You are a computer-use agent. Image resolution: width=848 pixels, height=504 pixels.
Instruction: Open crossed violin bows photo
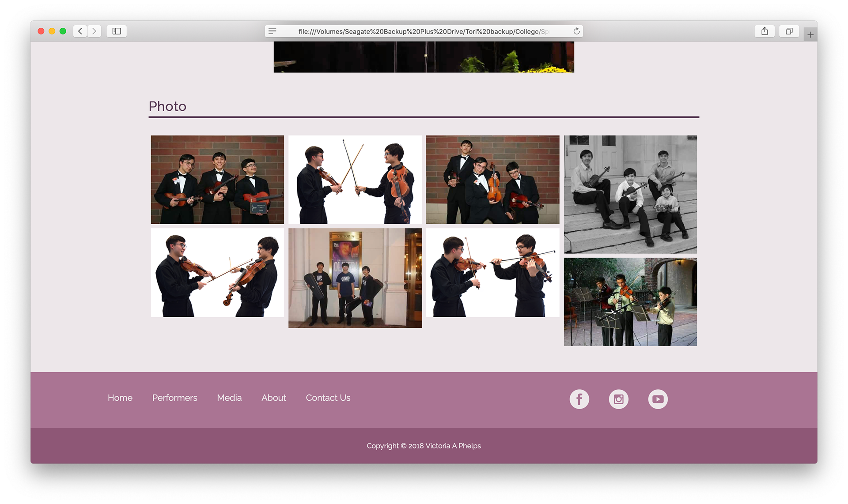(355, 180)
